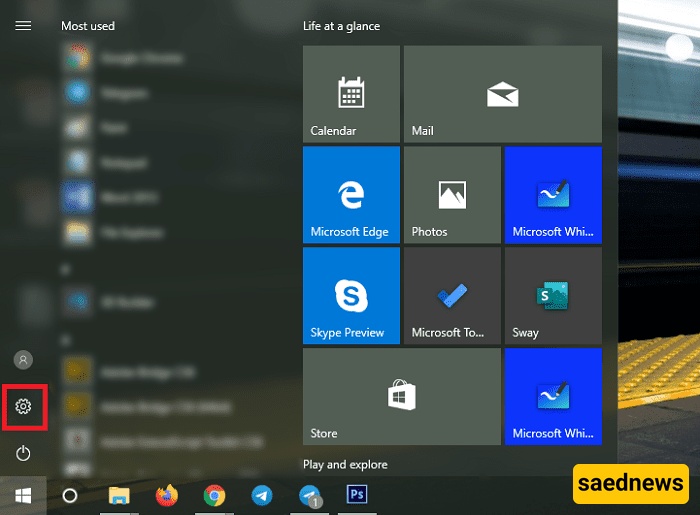Open the Telegram taskbar icon showing badge 1
Screen dimensions: 700x515
pos(310,495)
